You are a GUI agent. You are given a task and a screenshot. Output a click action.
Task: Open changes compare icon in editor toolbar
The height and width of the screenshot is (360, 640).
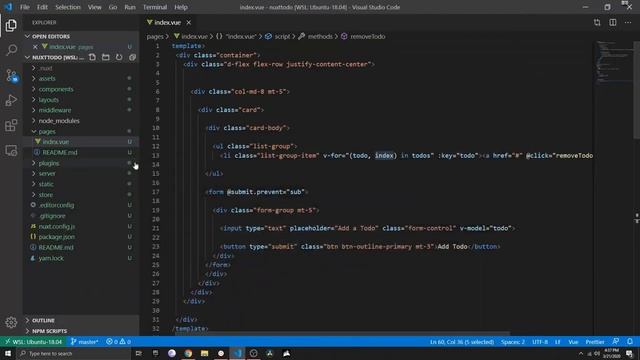click(597, 22)
